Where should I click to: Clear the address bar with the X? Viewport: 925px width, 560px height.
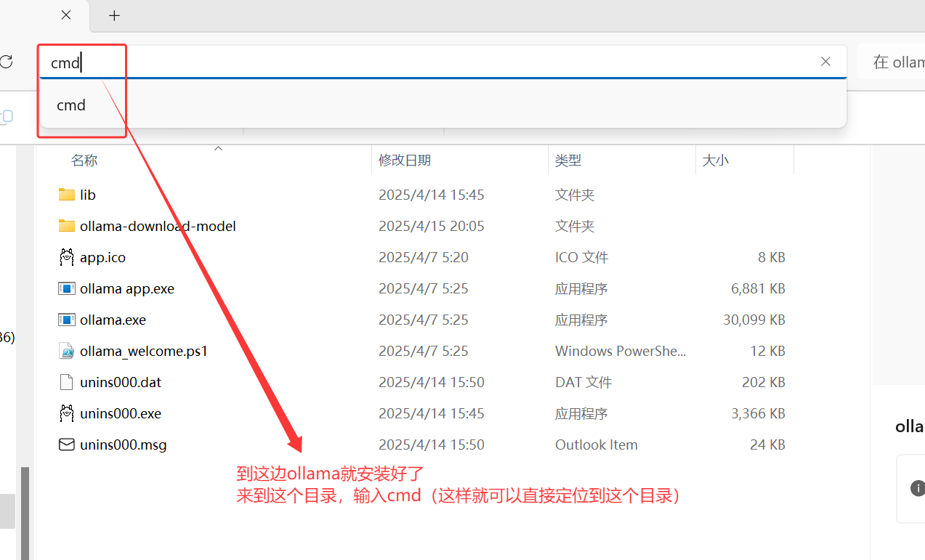825,62
